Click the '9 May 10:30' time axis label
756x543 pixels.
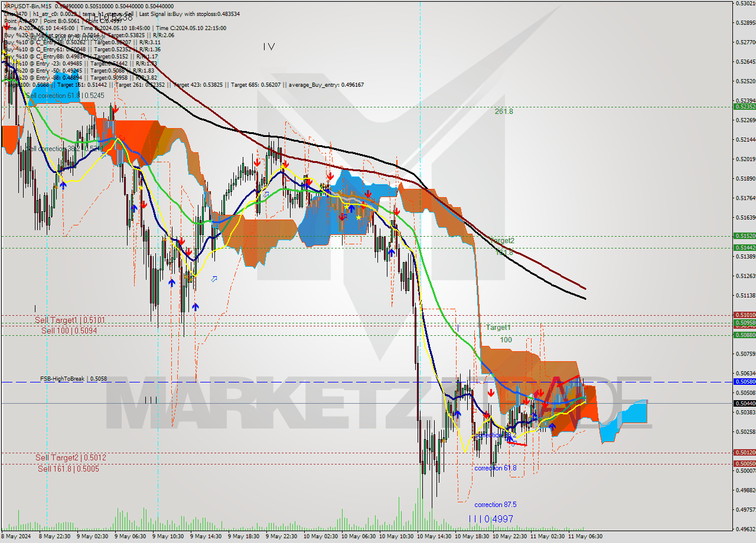tap(168, 537)
